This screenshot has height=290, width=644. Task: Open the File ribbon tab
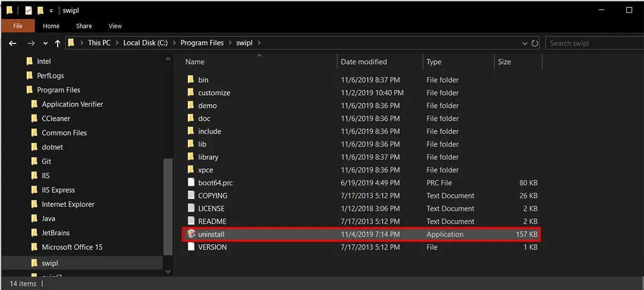tap(18, 26)
